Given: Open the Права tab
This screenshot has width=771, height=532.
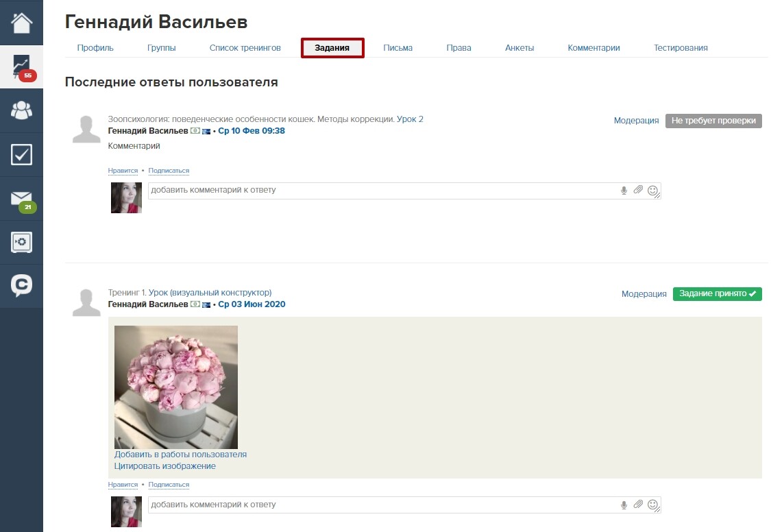Looking at the screenshot, I should click(458, 48).
